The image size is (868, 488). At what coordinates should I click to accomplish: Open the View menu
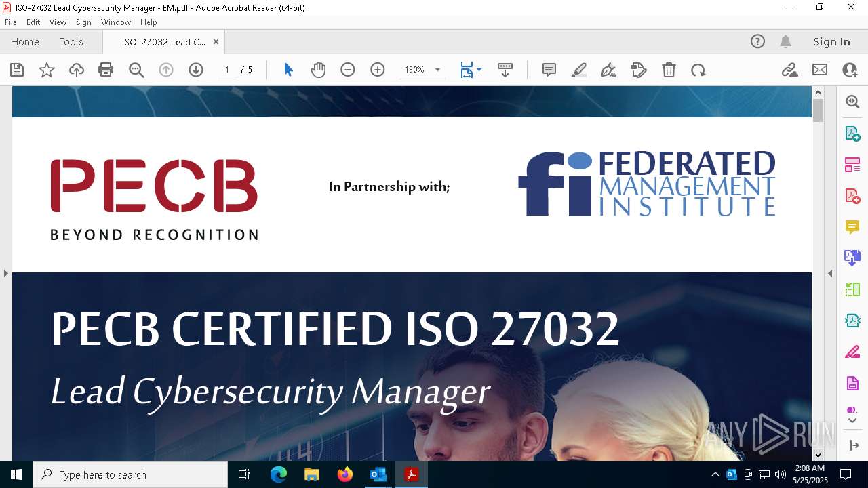[58, 22]
